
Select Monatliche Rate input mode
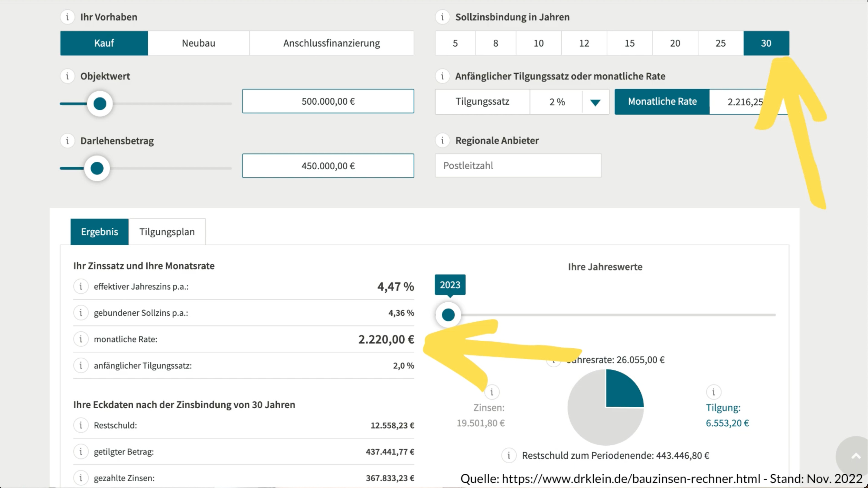pyautogui.click(x=662, y=102)
